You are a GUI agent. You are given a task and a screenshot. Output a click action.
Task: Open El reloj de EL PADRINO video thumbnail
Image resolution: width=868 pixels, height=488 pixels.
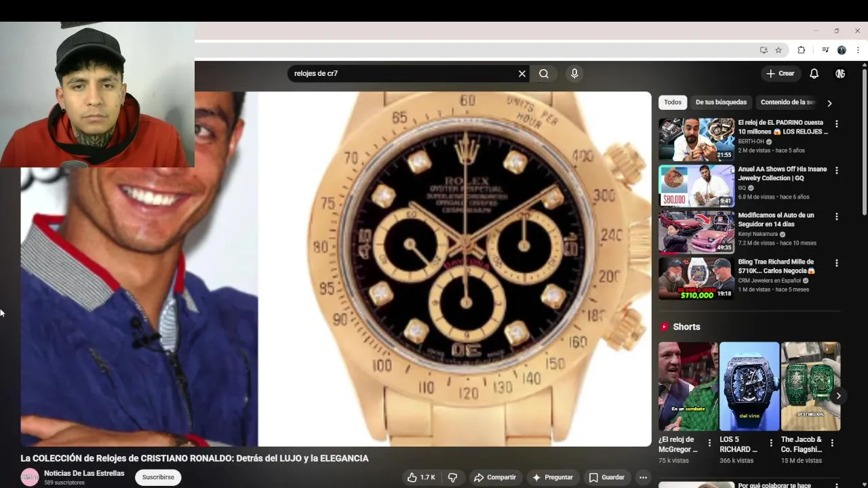pyautogui.click(x=696, y=140)
